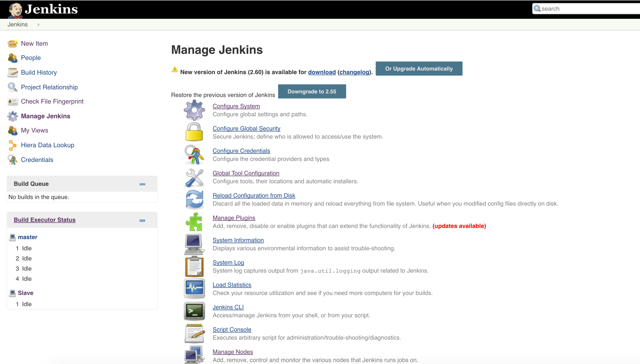Click the green puzzle piece Plugins icon
Screen dimensions: 640x364
pyautogui.click(x=194, y=222)
